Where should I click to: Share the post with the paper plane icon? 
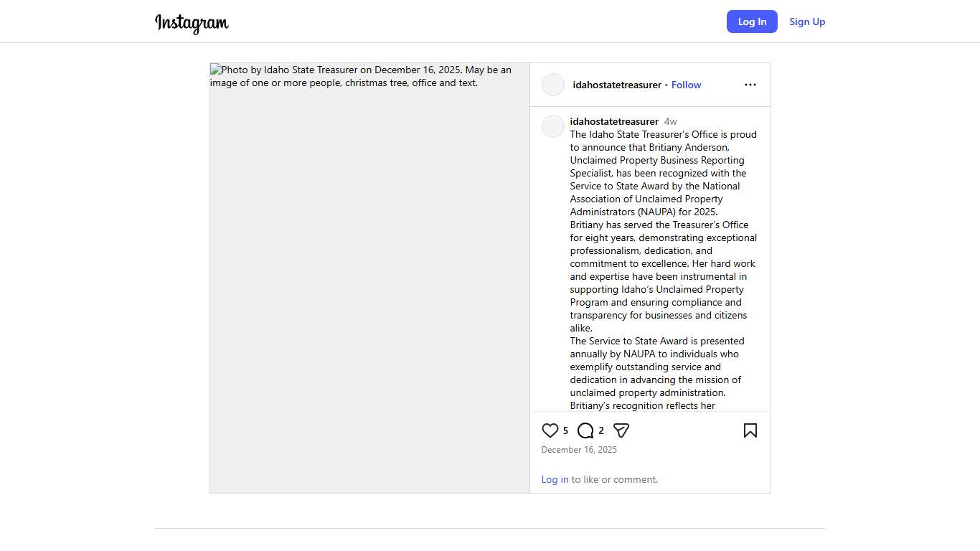[x=621, y=430]
